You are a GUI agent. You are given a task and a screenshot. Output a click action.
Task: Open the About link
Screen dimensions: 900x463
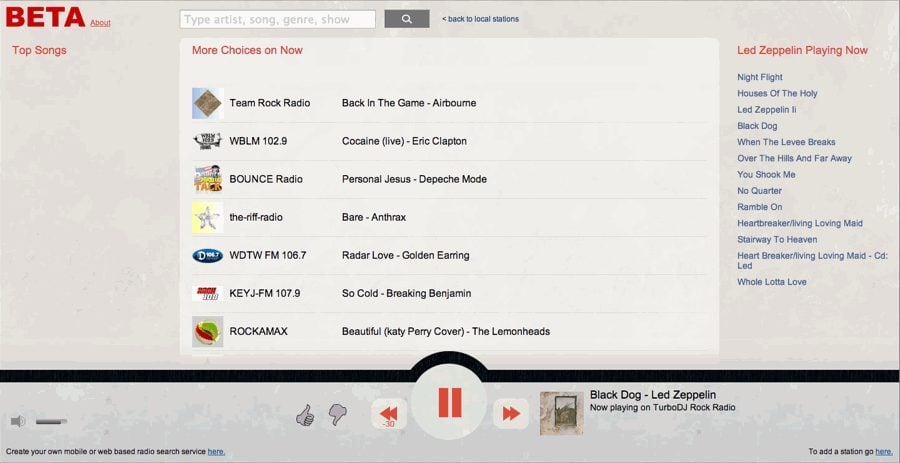[100, 23]
